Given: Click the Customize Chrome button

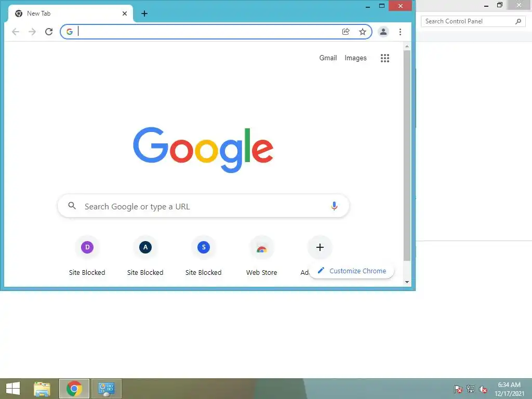Looking at the screenshot, I should click(352, 271).
